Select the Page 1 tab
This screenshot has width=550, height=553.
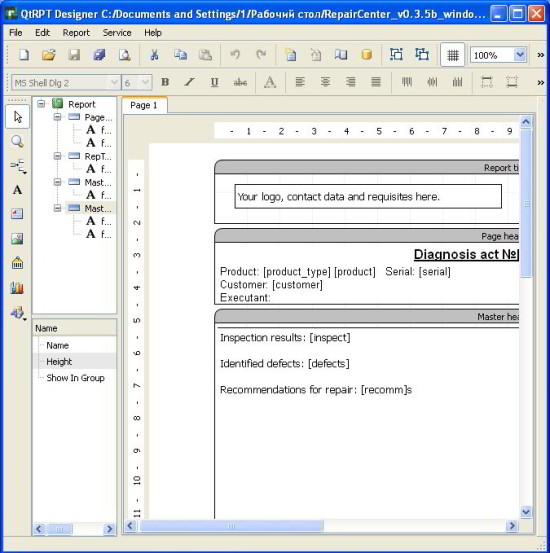pyautogui.click(x=144, y=105)
